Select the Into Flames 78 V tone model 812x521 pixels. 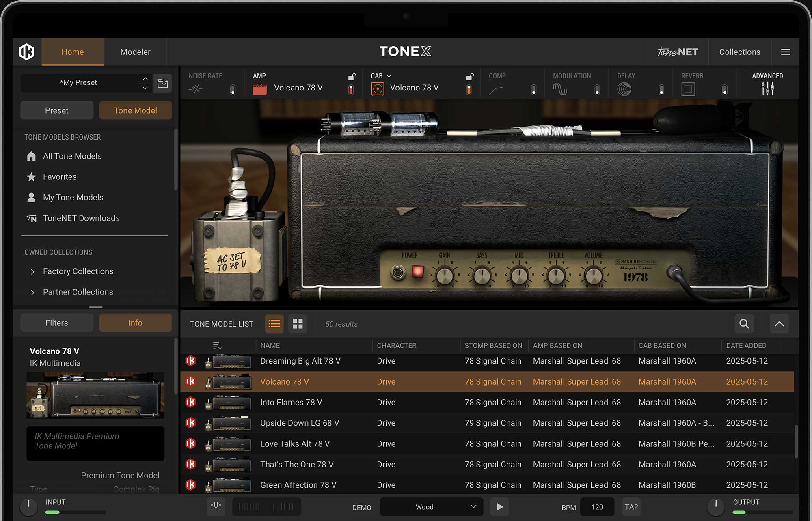pyautogui.click(x=291, y=402)
